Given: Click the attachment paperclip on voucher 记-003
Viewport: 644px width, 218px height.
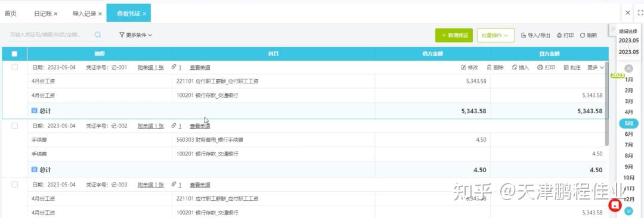Looking at the screenshot, I should 174,185.
